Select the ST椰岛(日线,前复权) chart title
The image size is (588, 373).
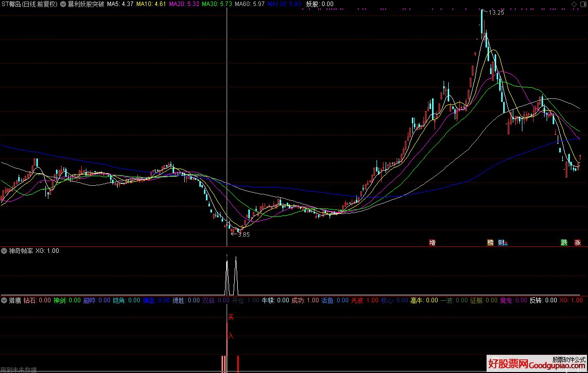29,4
